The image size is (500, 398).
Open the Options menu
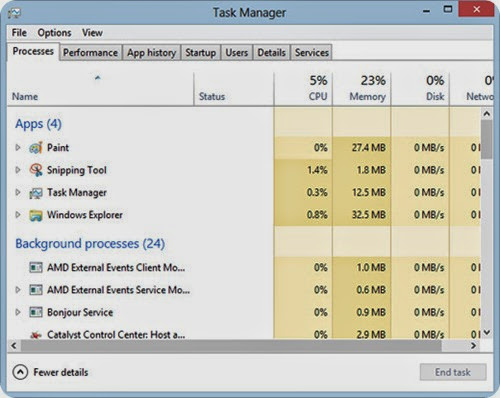(54, 33)
